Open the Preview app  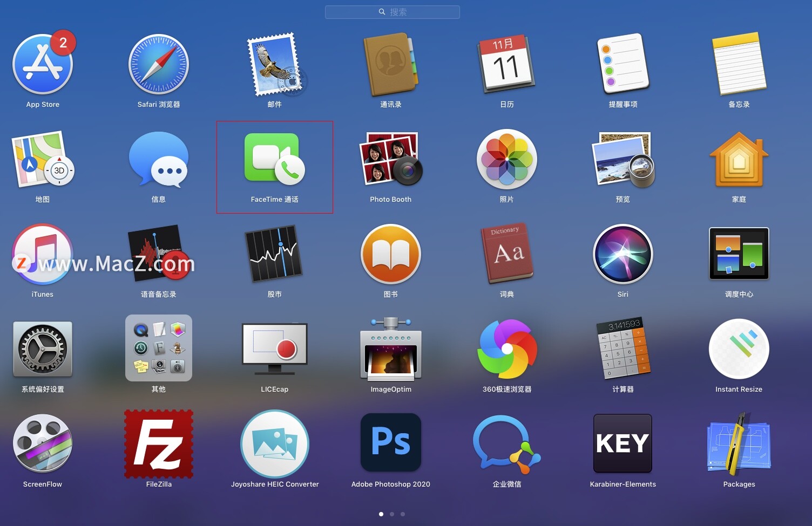pos(624,159)
